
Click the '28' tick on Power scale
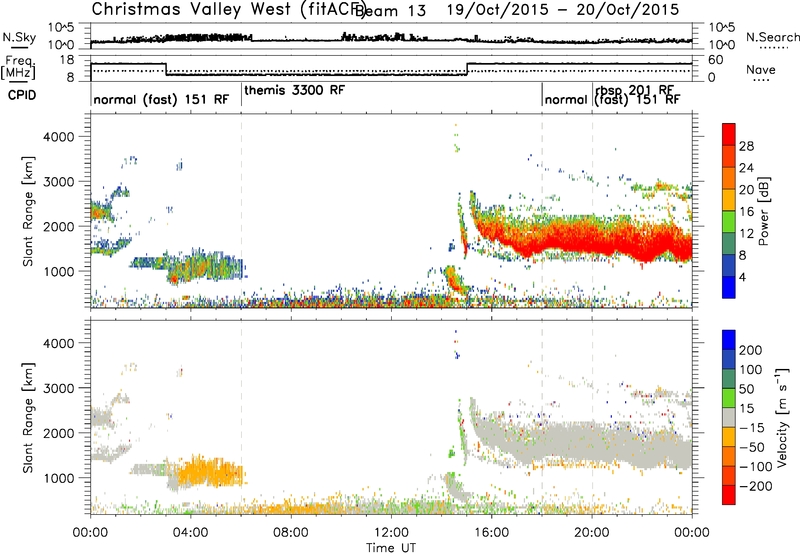point(746,146)
